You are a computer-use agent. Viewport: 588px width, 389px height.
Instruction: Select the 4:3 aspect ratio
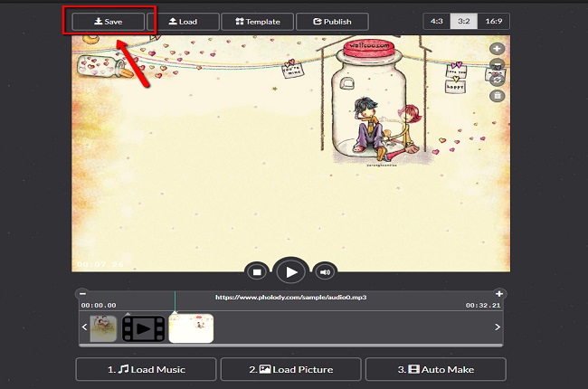pos(437,22)
